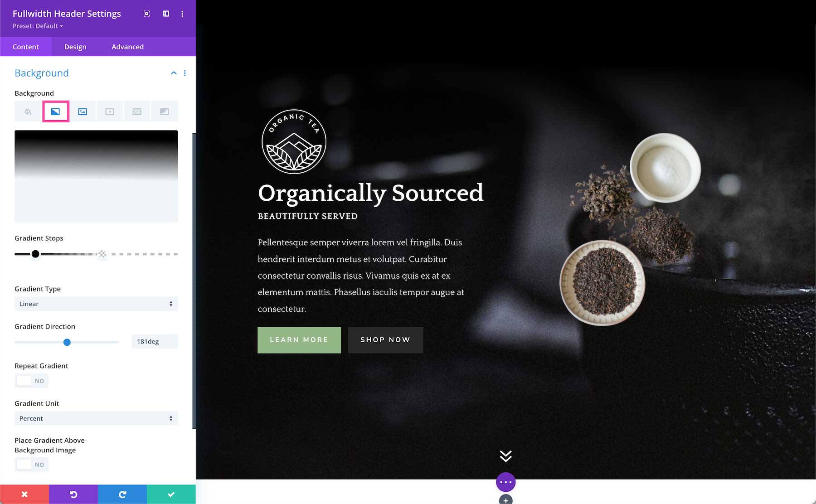This screenshot has width=816, height=504.
Task: Collapse the Background section chevron
Action: click(x=174, y=73)
